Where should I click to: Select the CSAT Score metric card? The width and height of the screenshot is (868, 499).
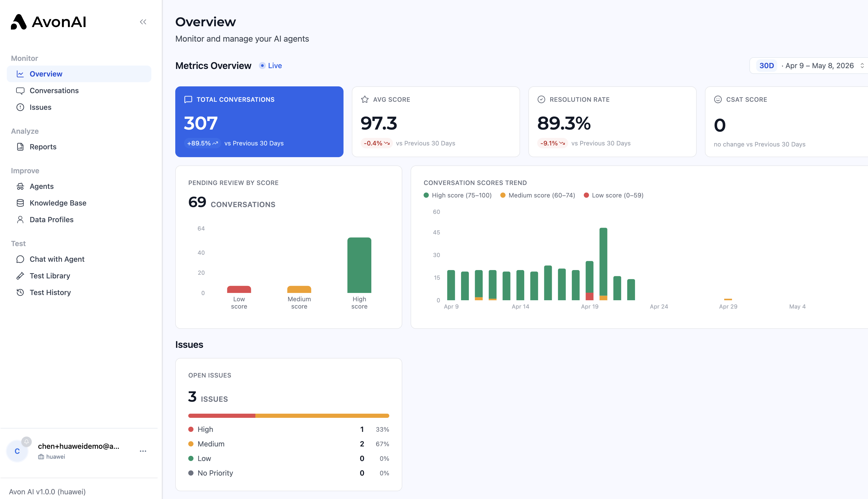click(786, 122)
